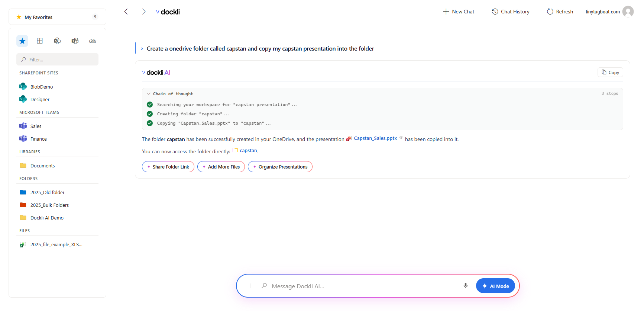Go back with the left arrow
This screenshot has width=644, height=311.
pos(126,12)
